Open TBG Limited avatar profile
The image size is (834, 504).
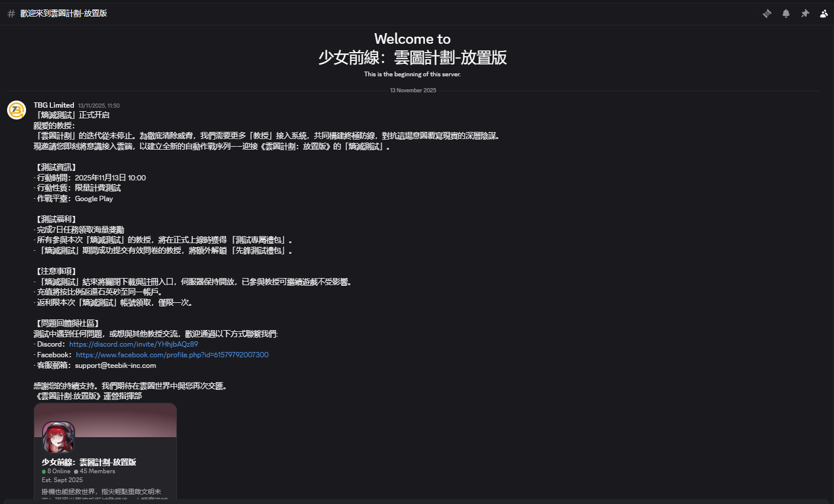[x=17, y=110]
